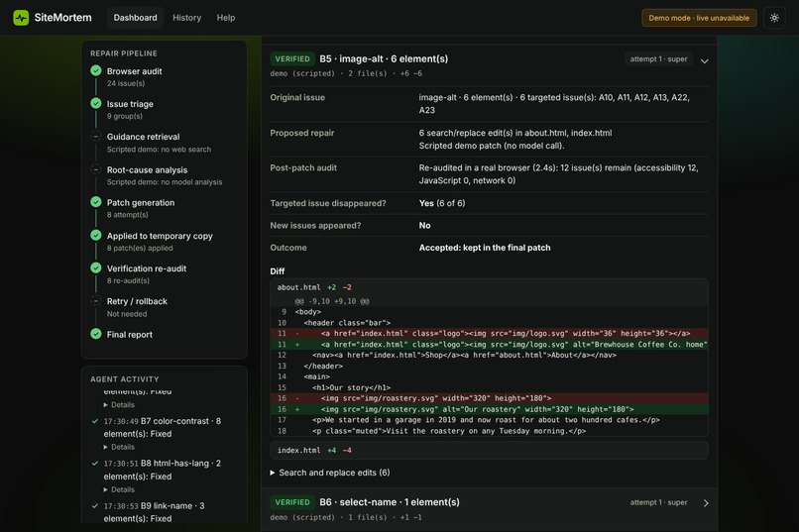Click the Final report green check icon
The width and height of the screenshot is (799, 532).
[96, 334]
